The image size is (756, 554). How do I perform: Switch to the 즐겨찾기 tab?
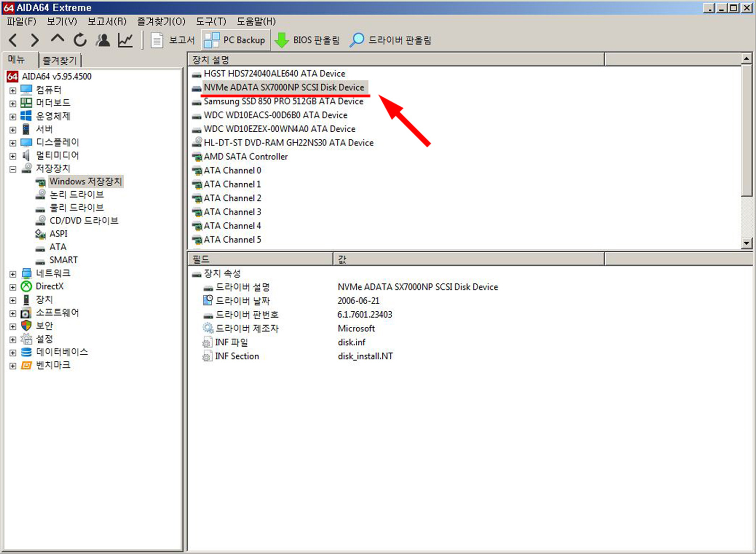(60, 60)
